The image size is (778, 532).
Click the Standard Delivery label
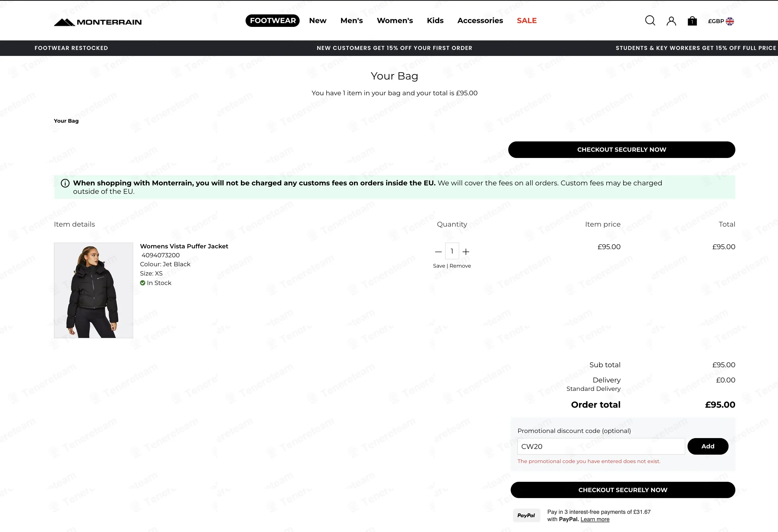(594, 389)
